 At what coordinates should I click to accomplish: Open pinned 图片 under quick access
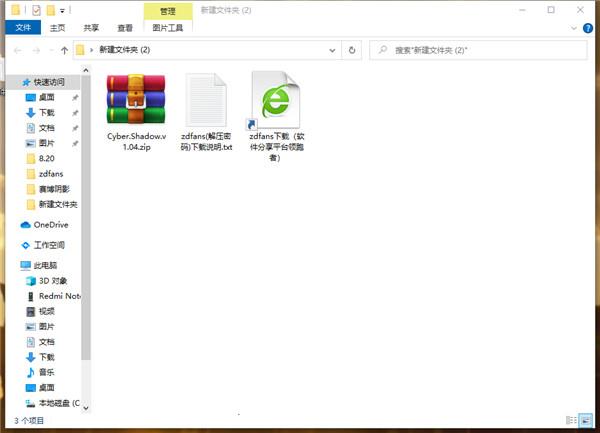tap(47, 143)
